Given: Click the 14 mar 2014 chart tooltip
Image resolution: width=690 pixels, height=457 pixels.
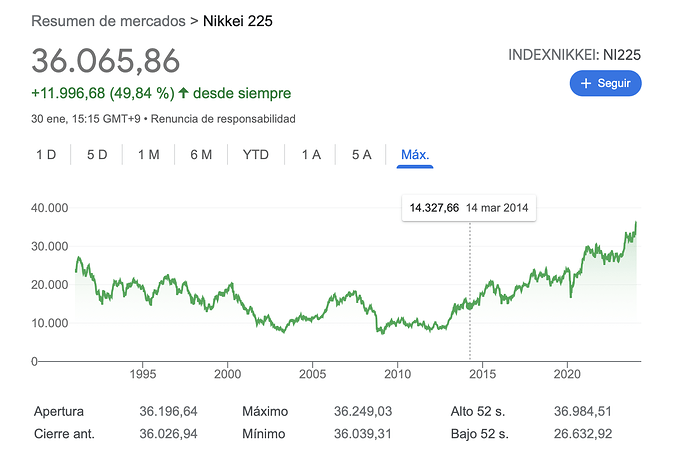Looking at the screenshot, I should [x=469, y=208].
